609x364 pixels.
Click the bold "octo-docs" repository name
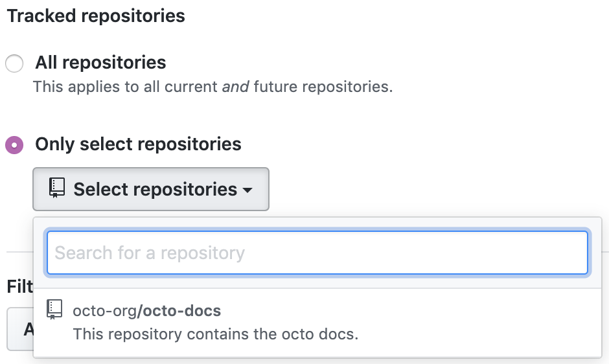[182, 311]
